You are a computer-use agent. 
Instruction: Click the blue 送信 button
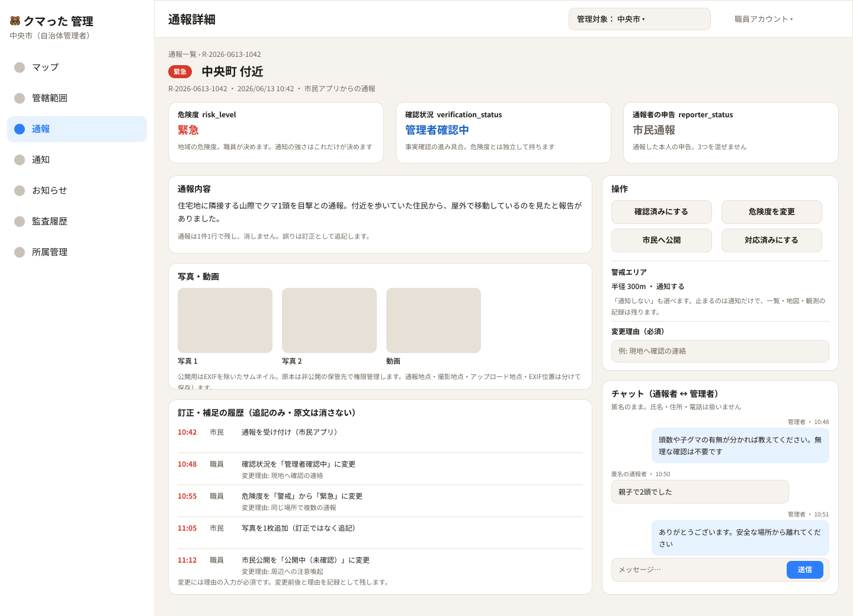805,570
